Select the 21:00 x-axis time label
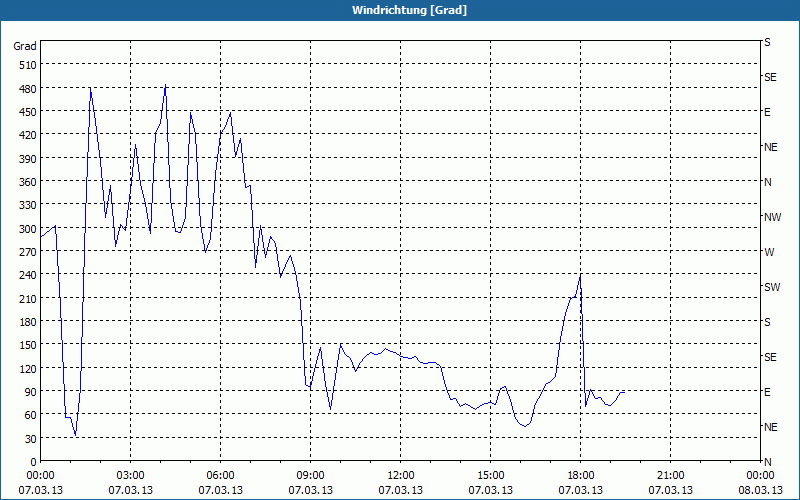 tap(670, 476)
